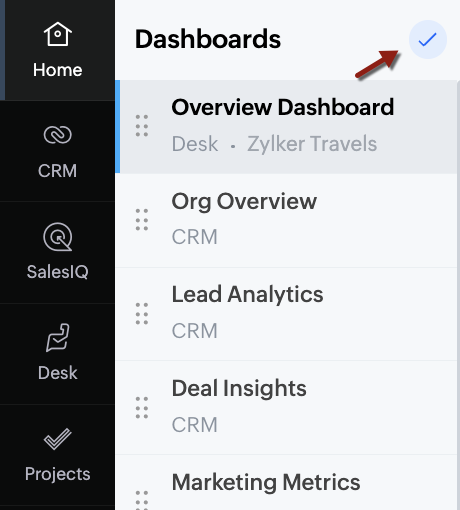Open the Deal Insights dashboard
Image resolution: width=460 pixels, height=510 pixels.
tap(286, 408)
